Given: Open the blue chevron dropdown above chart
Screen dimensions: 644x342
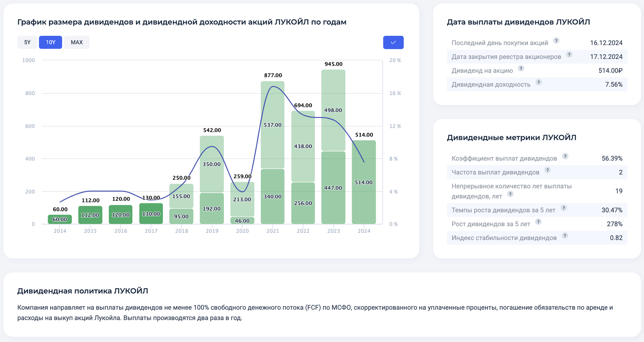Looking at the screenshot, I should pos(393,42).
